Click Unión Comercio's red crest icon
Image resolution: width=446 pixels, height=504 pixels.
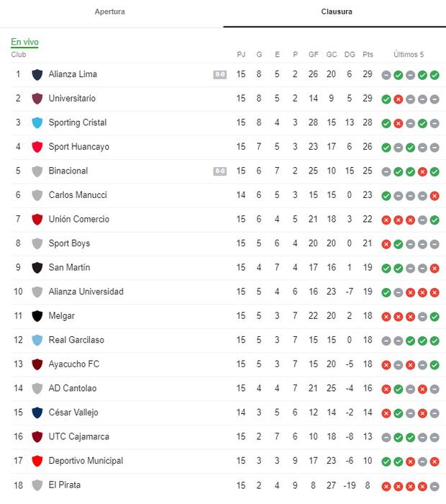(37, 220)
